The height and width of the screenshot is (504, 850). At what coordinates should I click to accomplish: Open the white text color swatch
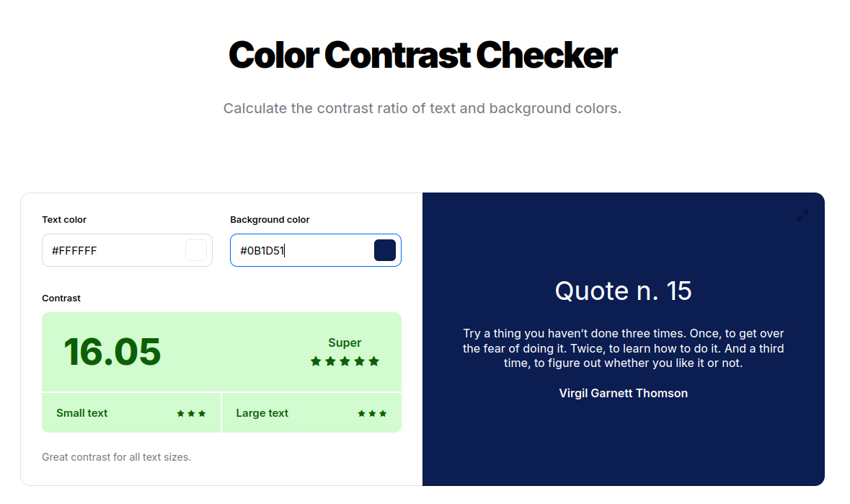[x=196, y=250]
